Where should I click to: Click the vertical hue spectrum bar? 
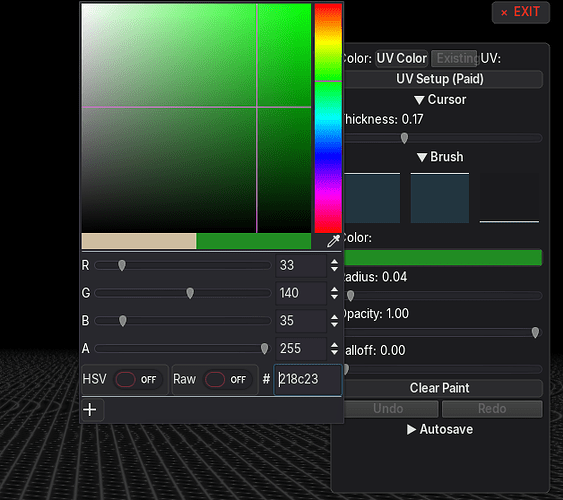tap(328, 118)
